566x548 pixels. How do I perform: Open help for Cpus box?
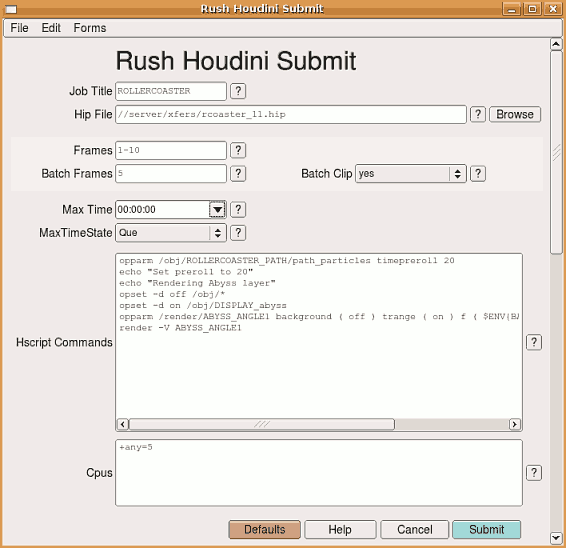click(534, 473)
